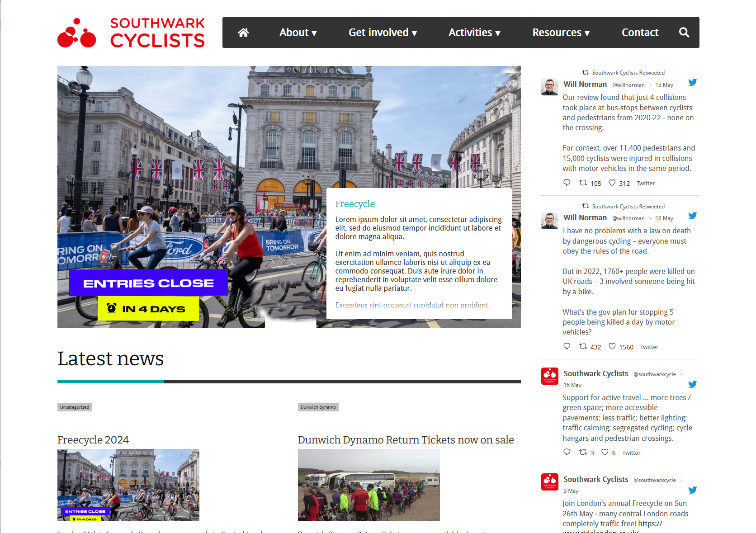
Task: Expand the Resources dropdown
Action: coord(561,32)
